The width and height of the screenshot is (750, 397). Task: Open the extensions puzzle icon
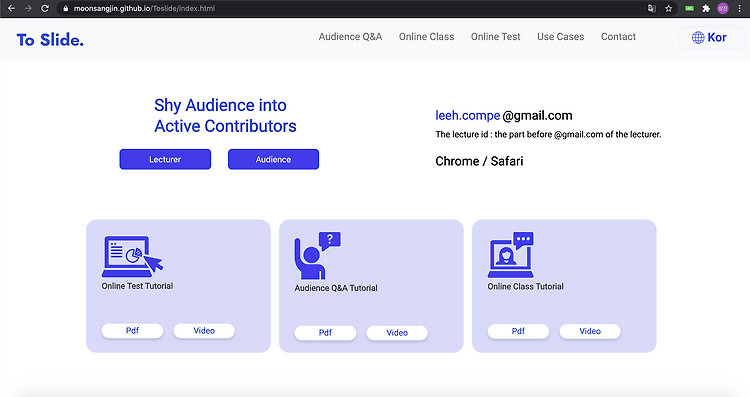(706, 8)
